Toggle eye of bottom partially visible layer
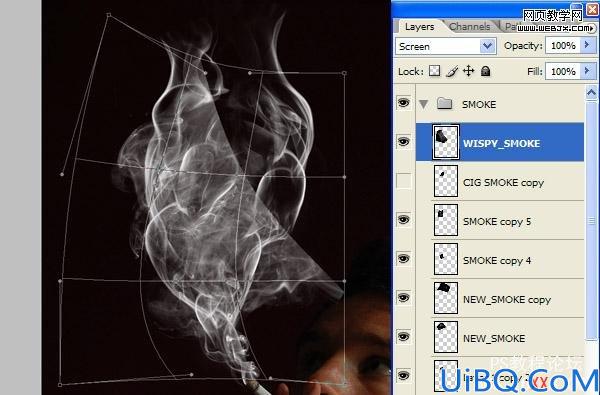 (x=404, y=375)
